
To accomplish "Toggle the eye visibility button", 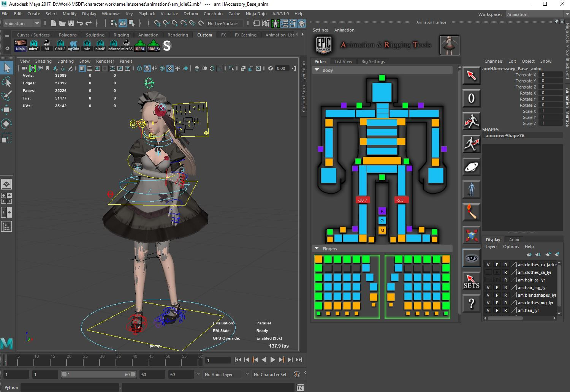I will tap(471, 258).
